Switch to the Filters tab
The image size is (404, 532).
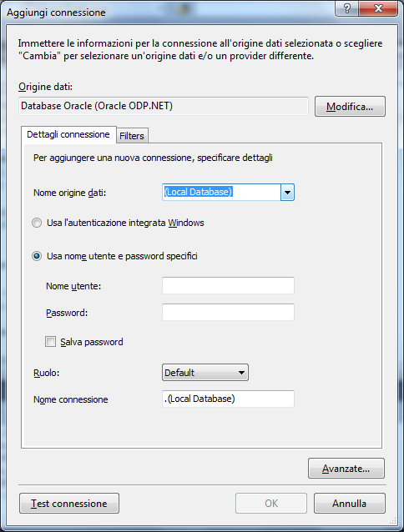(x=132, y=136)
